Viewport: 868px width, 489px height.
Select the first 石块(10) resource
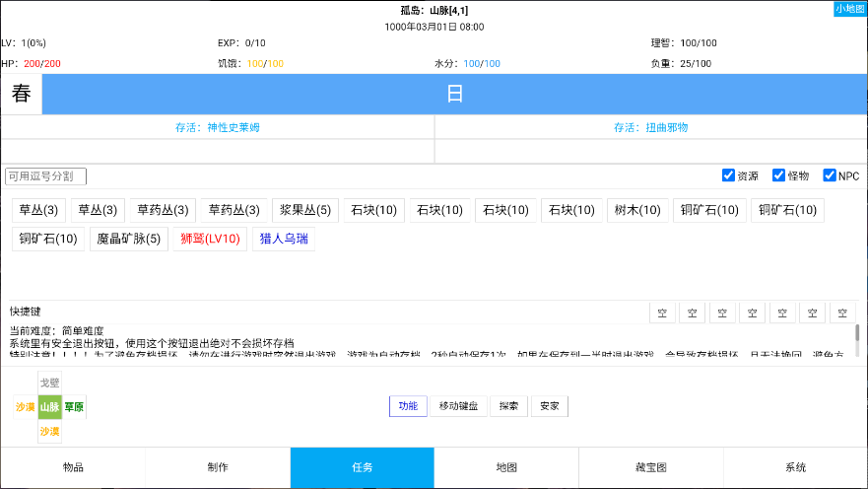pyautogui.click(x=374, y=210)
